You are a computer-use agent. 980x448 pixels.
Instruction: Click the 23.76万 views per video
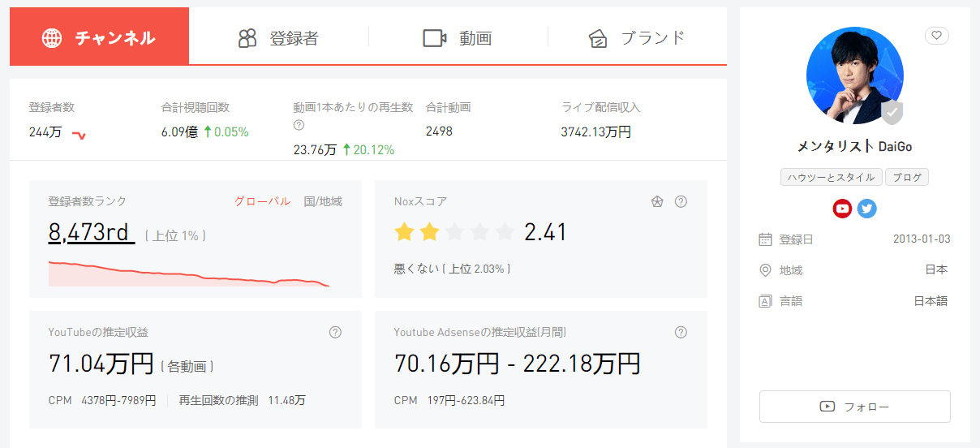tap(315, 149)
